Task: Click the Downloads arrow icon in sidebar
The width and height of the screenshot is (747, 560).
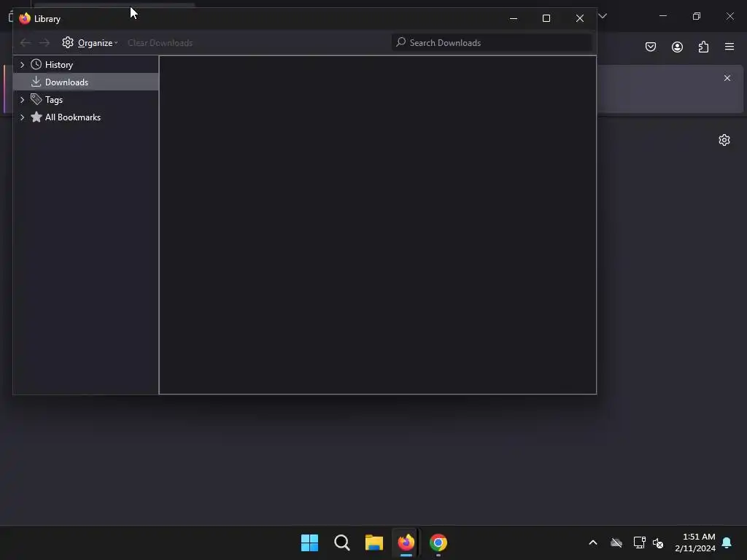Action: click(x=36, y=82)
